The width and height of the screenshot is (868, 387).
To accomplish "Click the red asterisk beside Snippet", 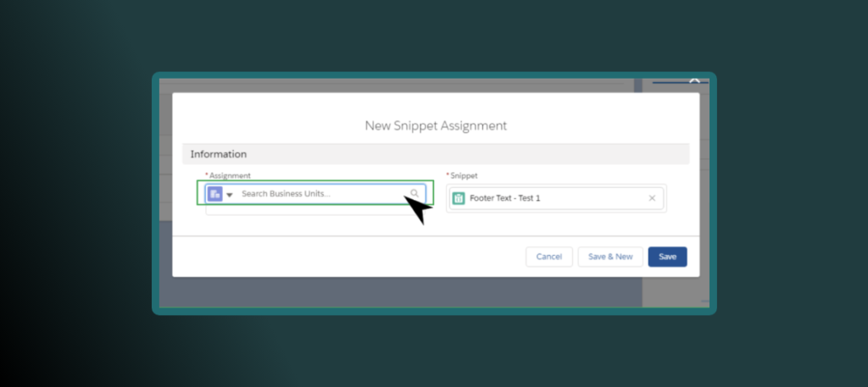I will 448,175.
